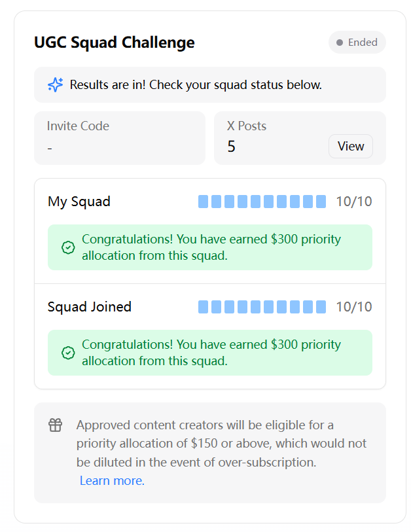This screenshot has height=532, width=411.
Task: Click the My Squad congratulations message
Action: [x=211, y=247]
